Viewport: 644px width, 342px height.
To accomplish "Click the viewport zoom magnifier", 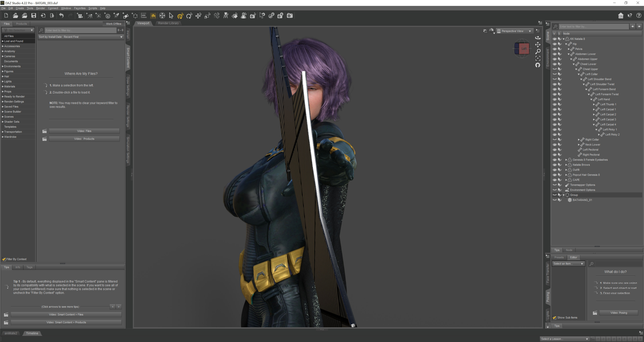I will [538, 51].
